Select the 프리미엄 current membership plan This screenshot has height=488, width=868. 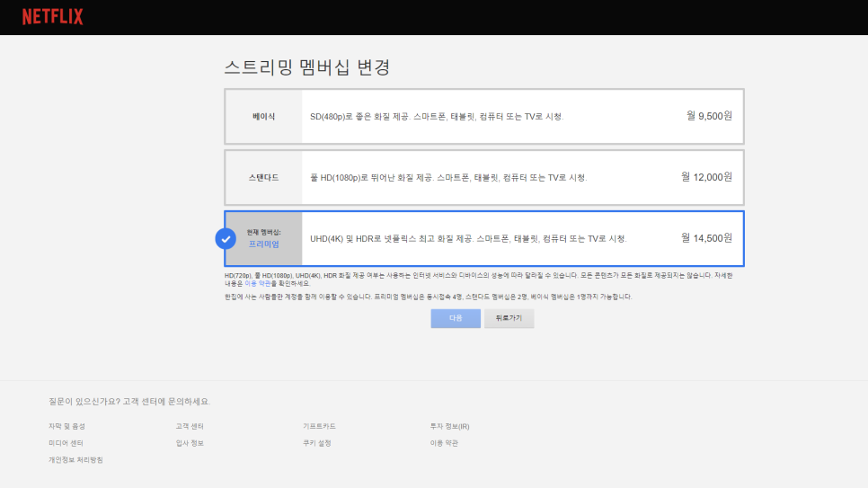pos(483,238)
